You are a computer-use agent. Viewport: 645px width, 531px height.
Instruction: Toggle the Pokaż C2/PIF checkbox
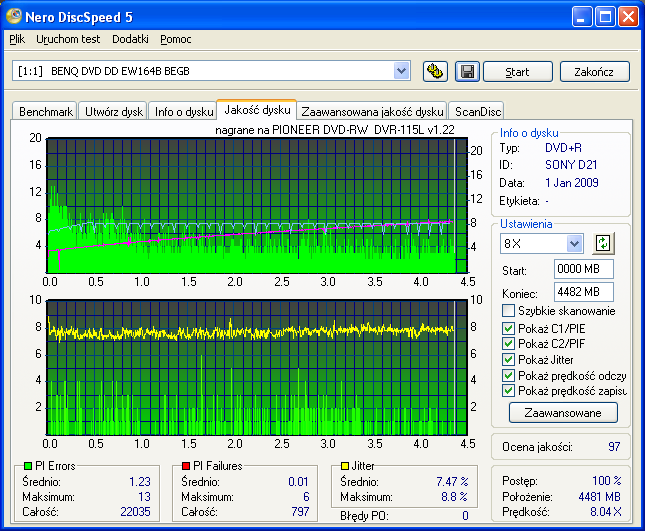click(x=508, y=343)
